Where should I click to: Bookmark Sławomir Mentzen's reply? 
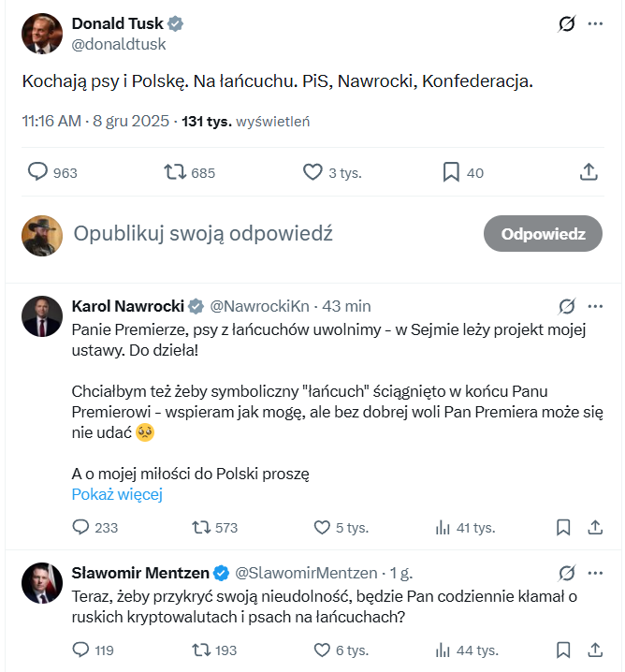click(563, 650)
